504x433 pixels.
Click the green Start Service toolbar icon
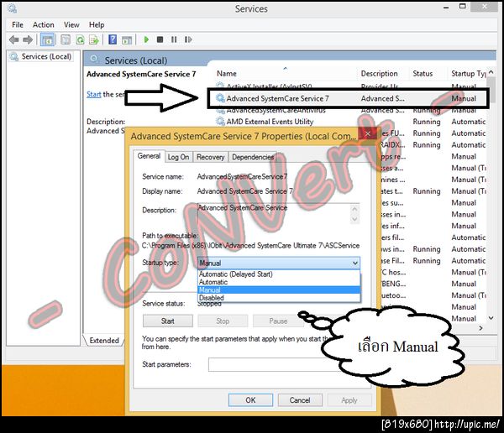point(146,39)
